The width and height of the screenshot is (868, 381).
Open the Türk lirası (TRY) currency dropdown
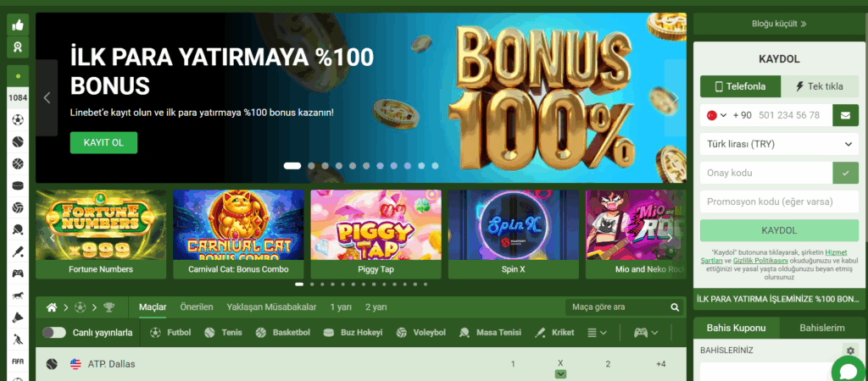pyautogui.click(x=779, y=144)
